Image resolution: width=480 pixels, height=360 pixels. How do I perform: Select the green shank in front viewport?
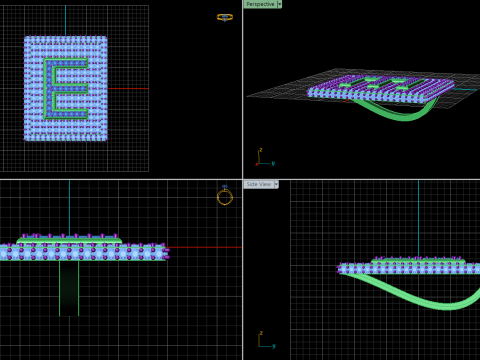click(69, 288)
